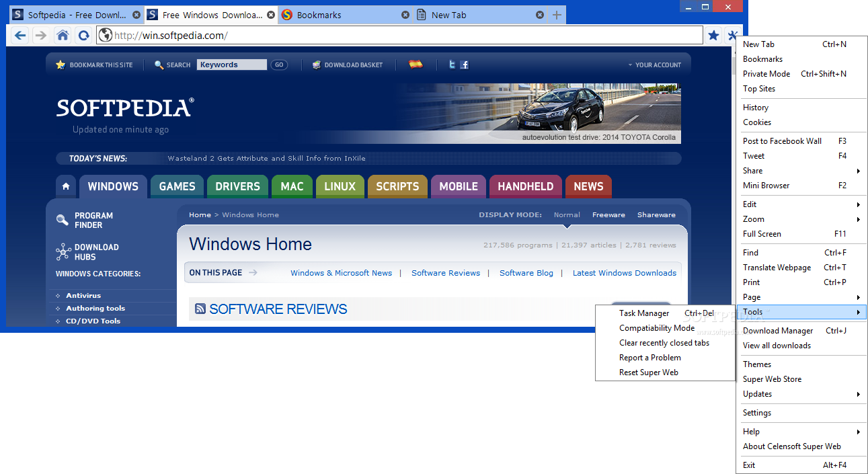Go back using the back arrow
Screen dimensions: 868x474
pos(20,36)
